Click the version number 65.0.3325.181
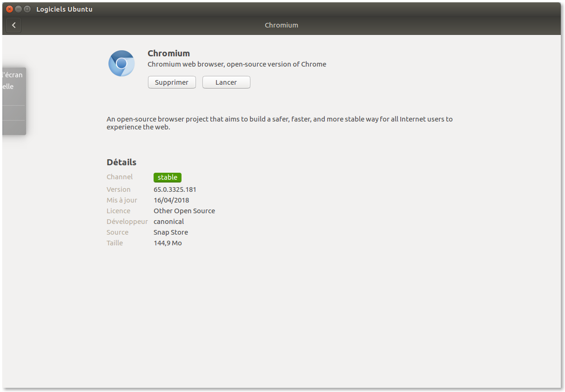This screenshot has height=392, width=565. point(175,189)
